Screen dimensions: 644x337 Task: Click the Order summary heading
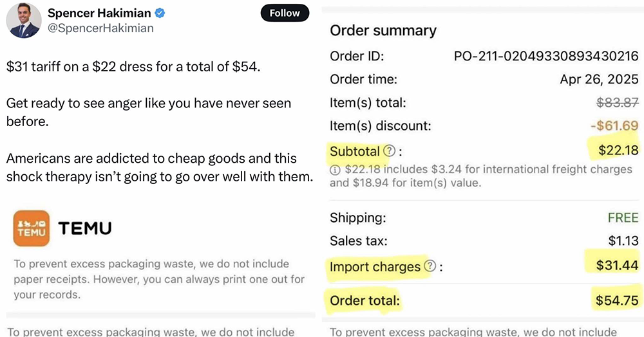click(383, 30)
